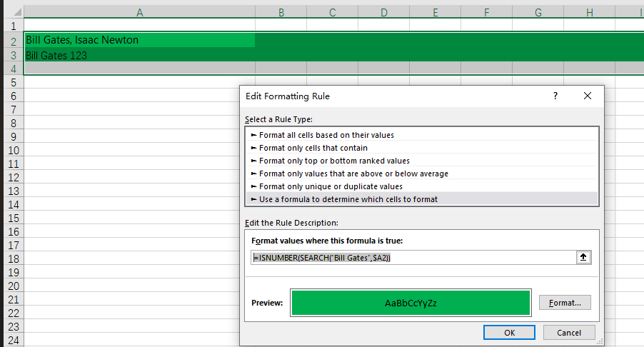Select column B header
Viewport: 644px width, 347px height.
tap(281, 12)
